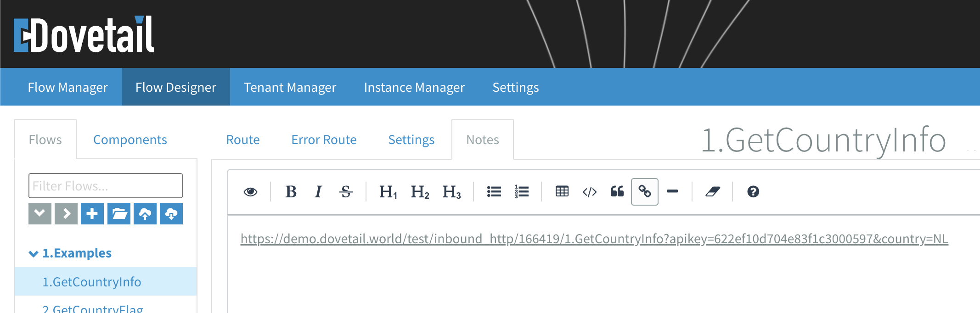Switch to the Error Route tab
This screenshot has width=980, height=313.
(x=324, y=140)
